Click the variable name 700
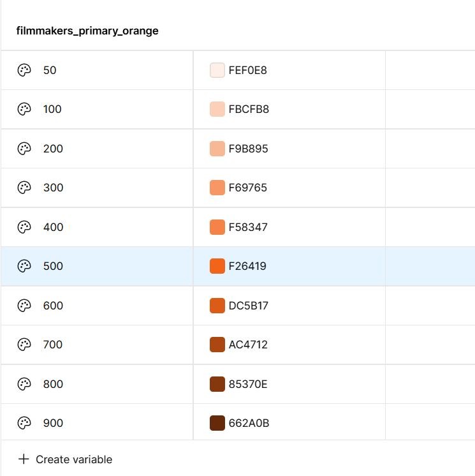 coord(53,345)
